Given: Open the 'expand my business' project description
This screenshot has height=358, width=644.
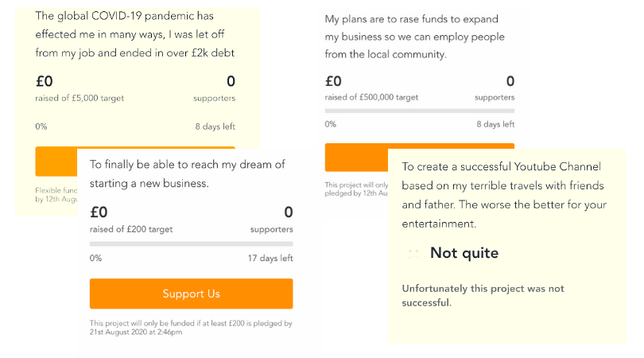Looking at the screenshot, I should click(x=414, y=37).
